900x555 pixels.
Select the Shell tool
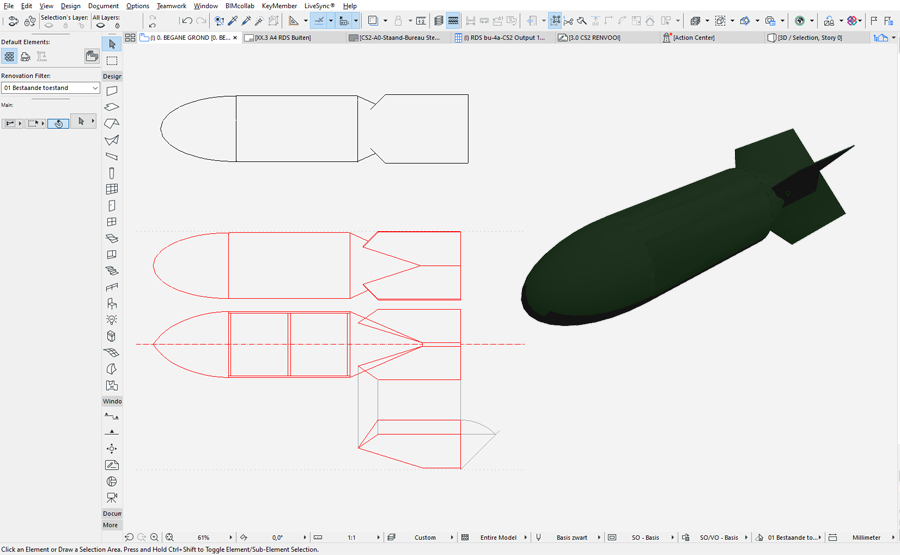click(x=112, y=139)
